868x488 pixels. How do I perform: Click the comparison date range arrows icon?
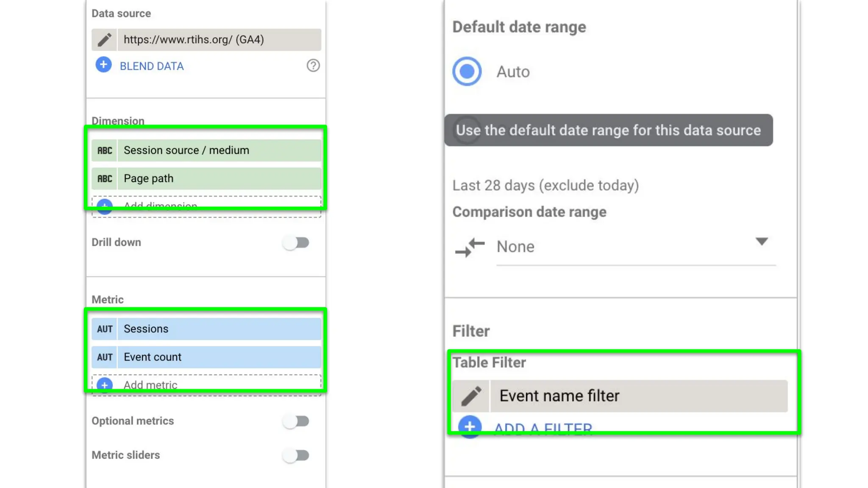pos(470,247)
